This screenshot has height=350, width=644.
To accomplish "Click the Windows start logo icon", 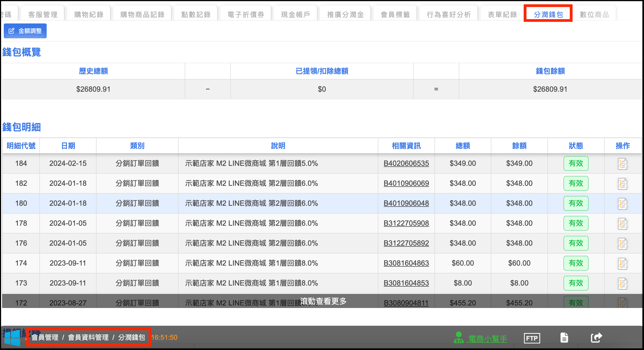I will tap(12, 338).
